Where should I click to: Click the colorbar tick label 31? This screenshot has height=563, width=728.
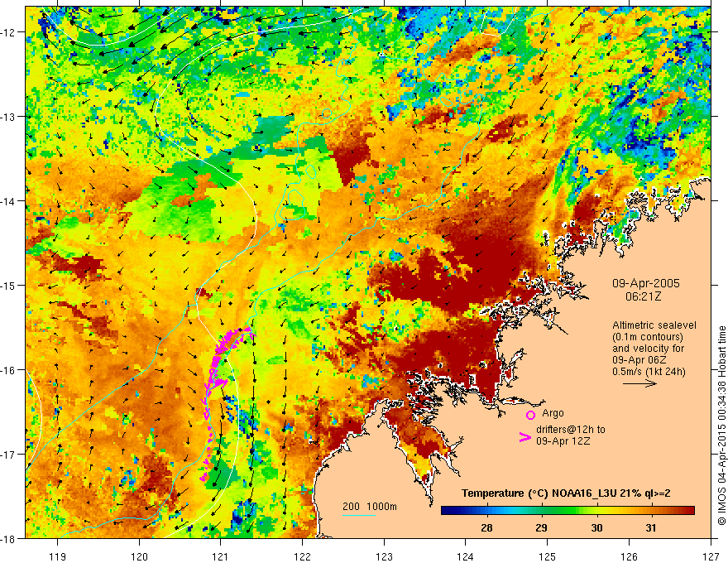point(651,527)
